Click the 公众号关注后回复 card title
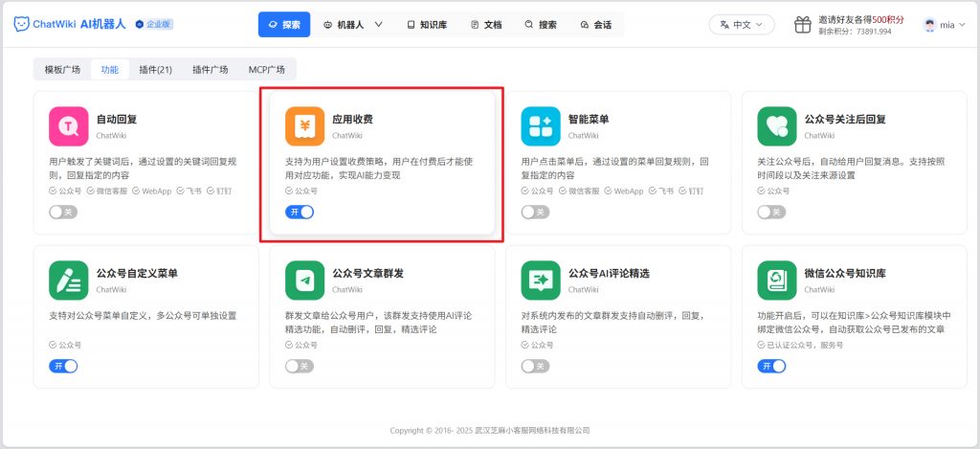The width and height of the screenshot is (980, 449). pos(845,119)
